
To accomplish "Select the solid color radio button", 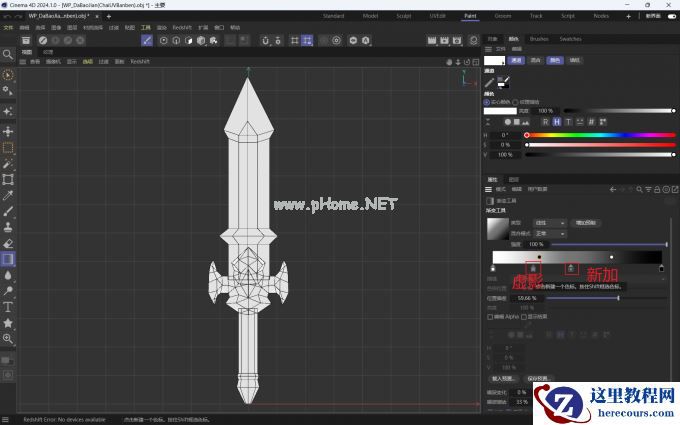I will point(487,102).
